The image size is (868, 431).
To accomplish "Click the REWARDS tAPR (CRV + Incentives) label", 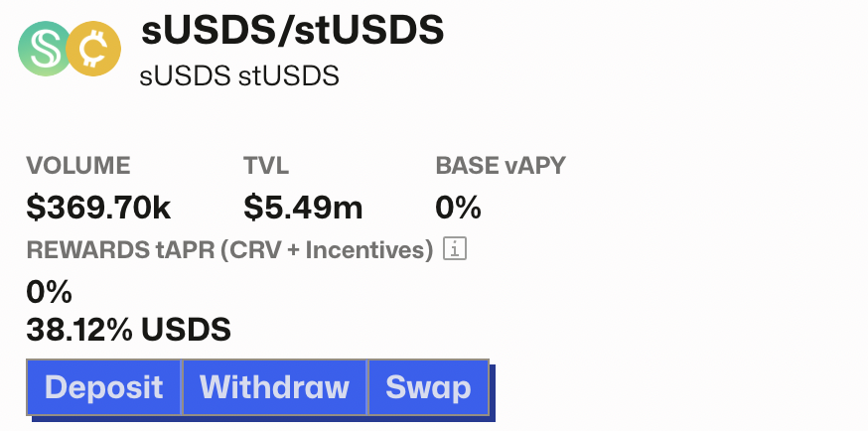I will [229, 250].
